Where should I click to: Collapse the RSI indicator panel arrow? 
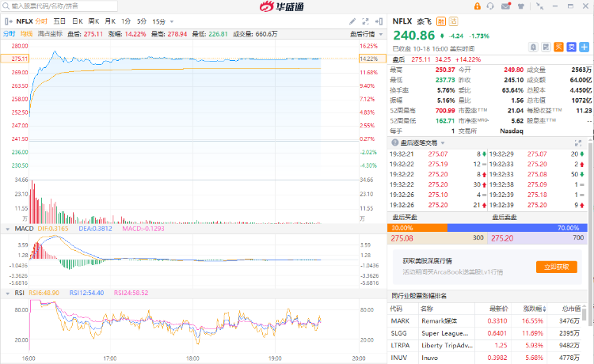point(8,294)
